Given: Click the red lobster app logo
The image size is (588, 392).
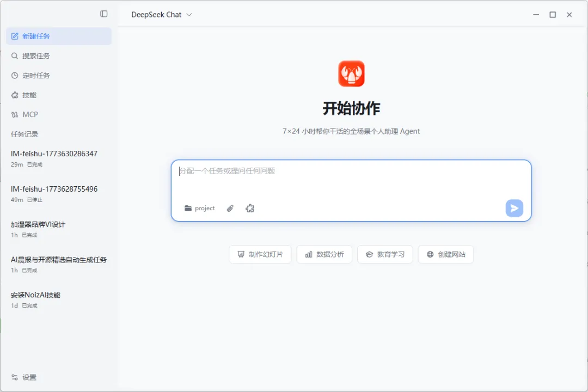Looking at the screenshot, I should [351, 73].
